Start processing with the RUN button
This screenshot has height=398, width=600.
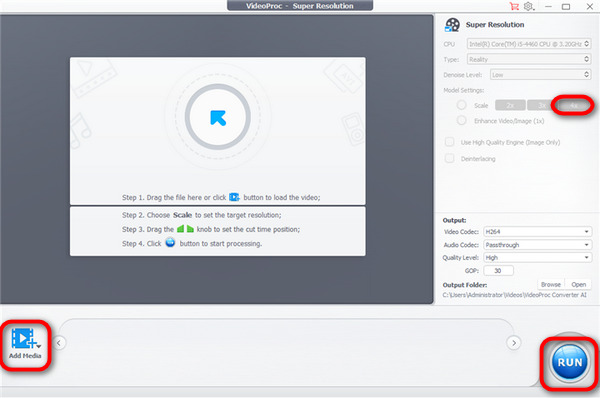pos(570,362)
